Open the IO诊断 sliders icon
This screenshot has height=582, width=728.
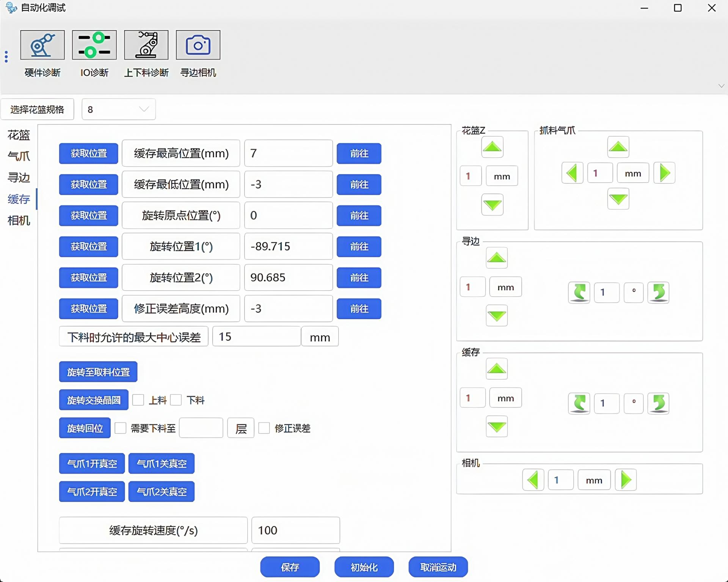94,45
